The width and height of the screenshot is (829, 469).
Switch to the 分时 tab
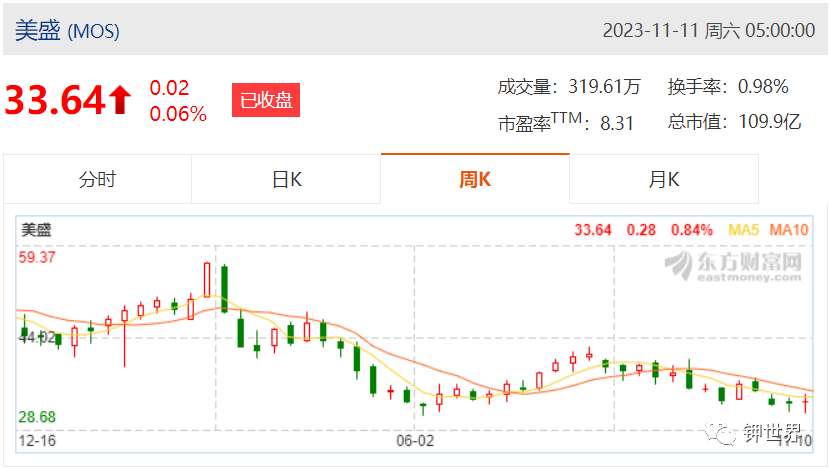point(97,179)
